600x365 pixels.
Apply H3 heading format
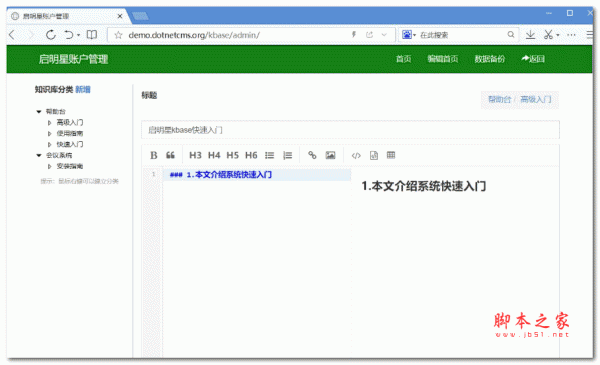[x=195, y=155]
